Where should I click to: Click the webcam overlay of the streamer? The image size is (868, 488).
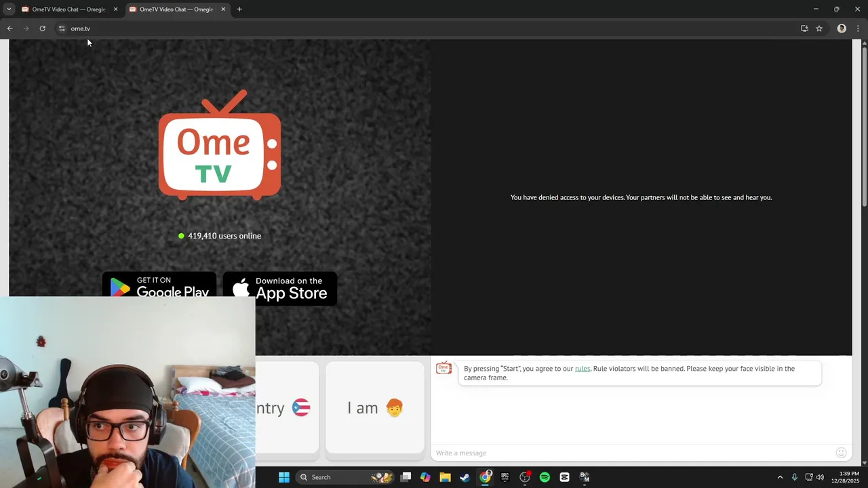(127, 392)
